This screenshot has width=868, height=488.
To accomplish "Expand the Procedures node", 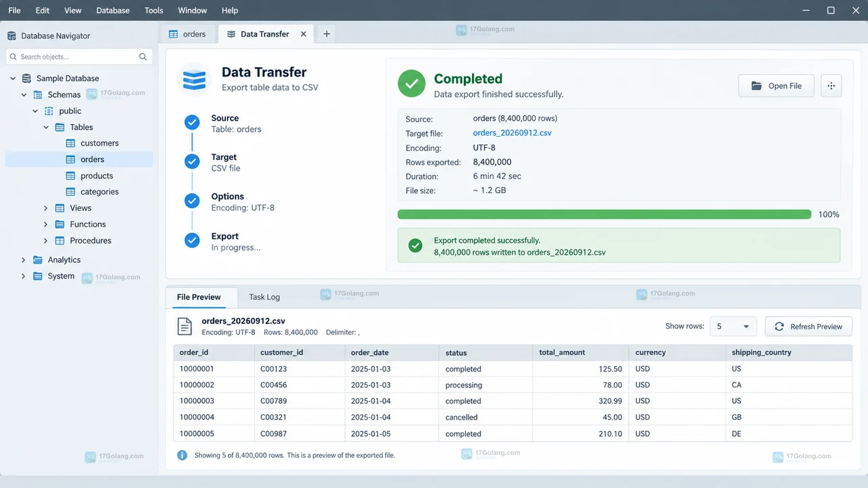I will pos(46,241).
